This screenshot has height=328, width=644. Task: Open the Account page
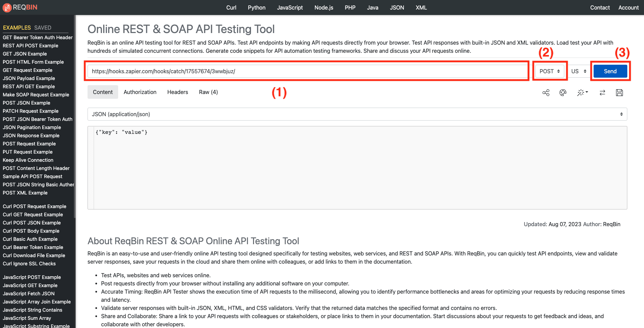click(x=629, y=7)
